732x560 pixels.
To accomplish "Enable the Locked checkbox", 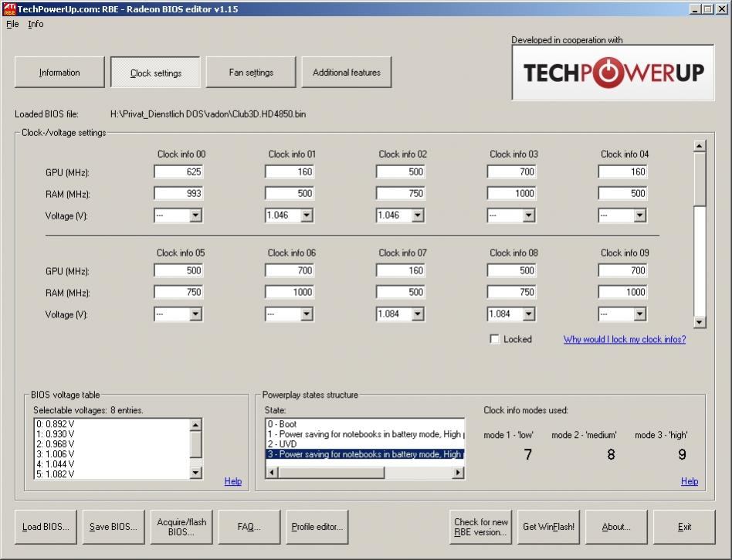I will pyautogui.click(x=494, y=339).
